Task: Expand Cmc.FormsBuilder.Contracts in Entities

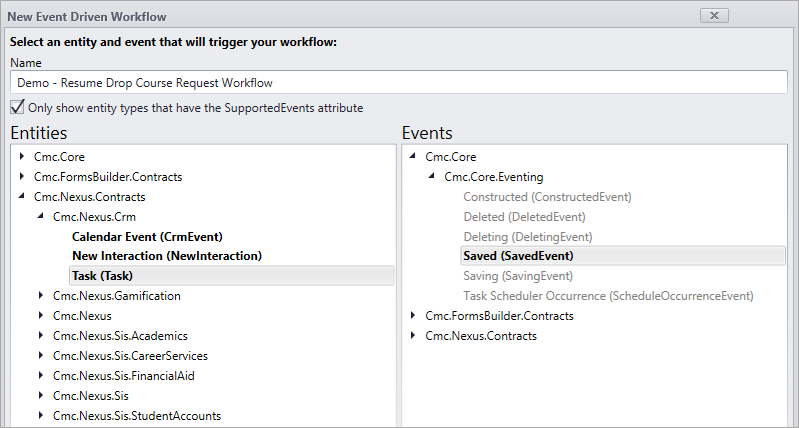Action: pyautogui.click(x=22, y=177)
